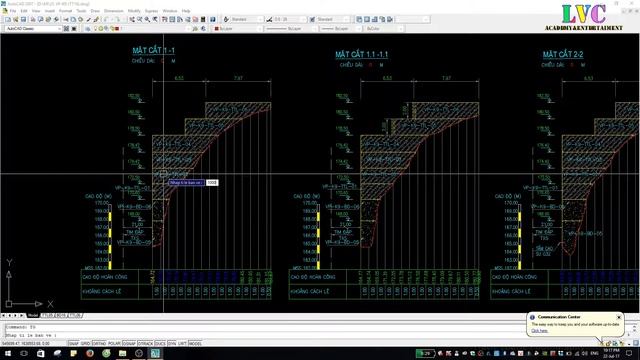The image size is (640, 360).
Task: Click the Dimension Style icon
Action: pyautogui.click(x=269, y=19)
